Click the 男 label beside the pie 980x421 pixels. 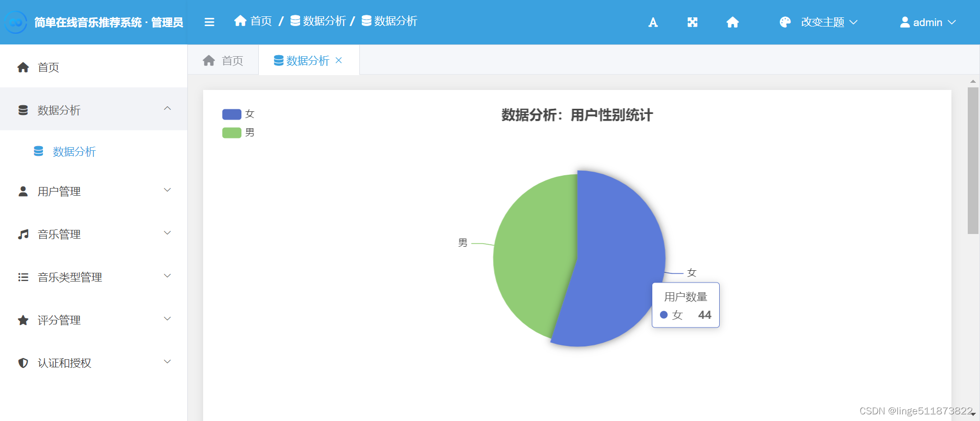coord(462,243)
